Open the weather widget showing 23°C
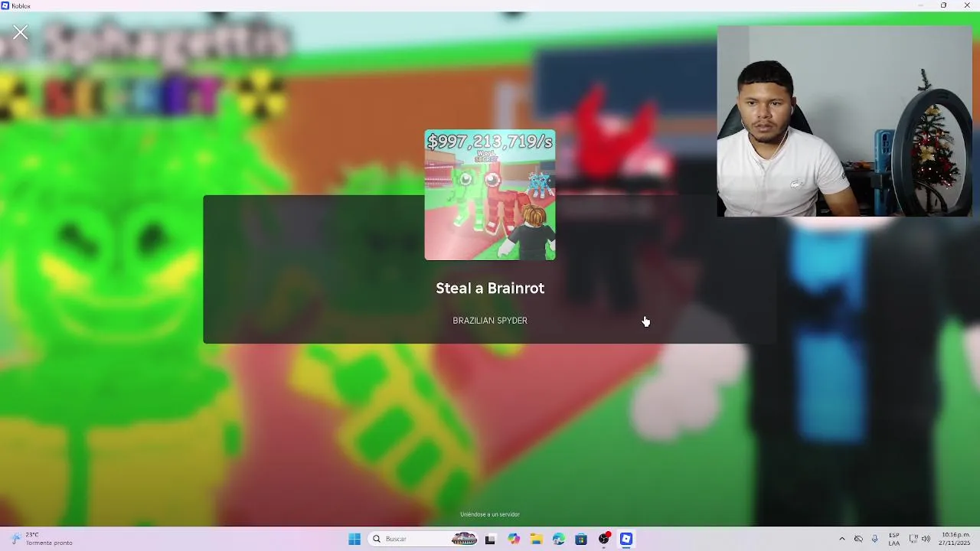This screenshot has width=980, height=551. 42,539
